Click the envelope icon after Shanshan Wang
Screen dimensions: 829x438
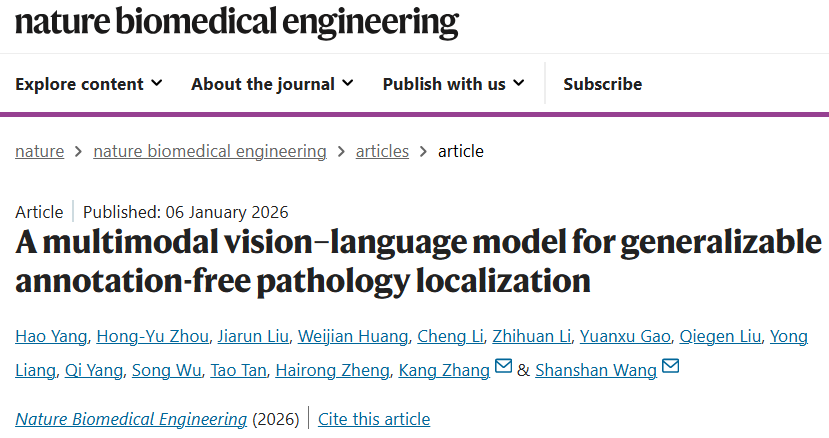pyautogui.click(x=670, y=368)
